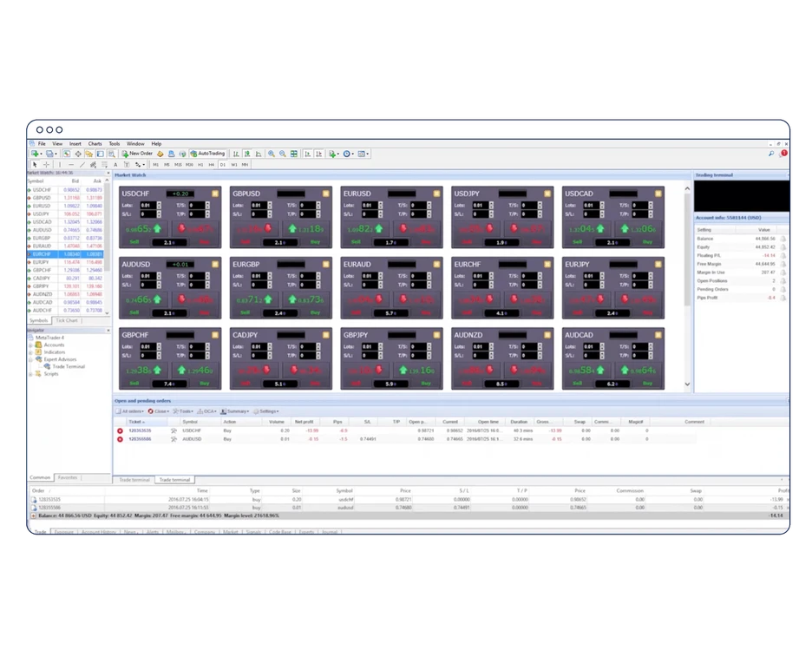This screenshot has width=812, height=650.
Task: Open the OCA dropdown
Action: click(x=207, y=411)
